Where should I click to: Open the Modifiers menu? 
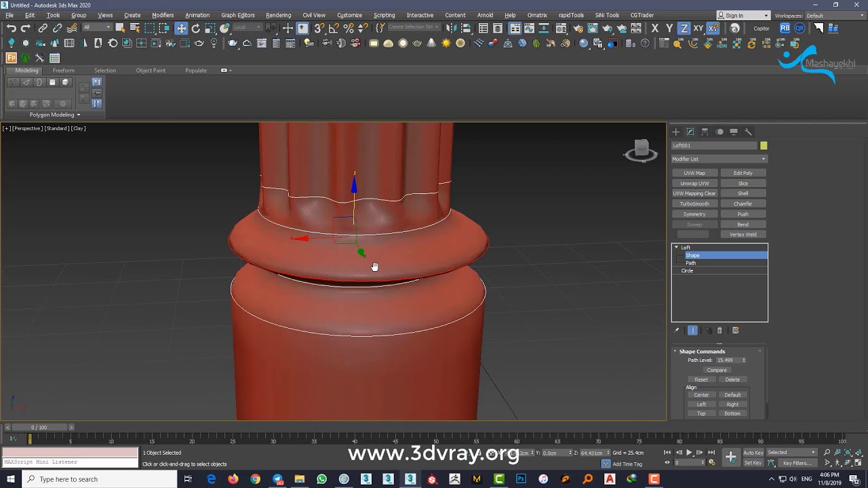(162, 15)
